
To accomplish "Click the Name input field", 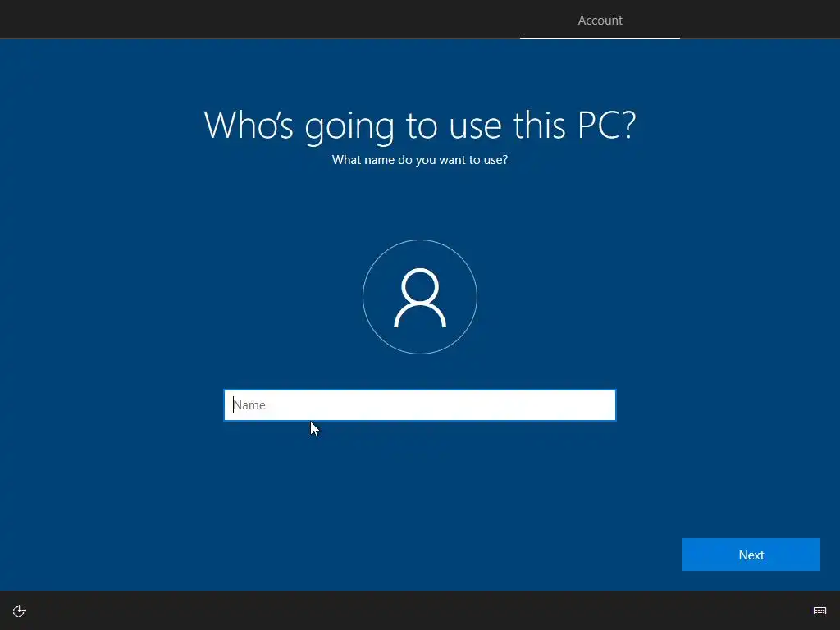I will pyautogui.click(x=419, y=405).
